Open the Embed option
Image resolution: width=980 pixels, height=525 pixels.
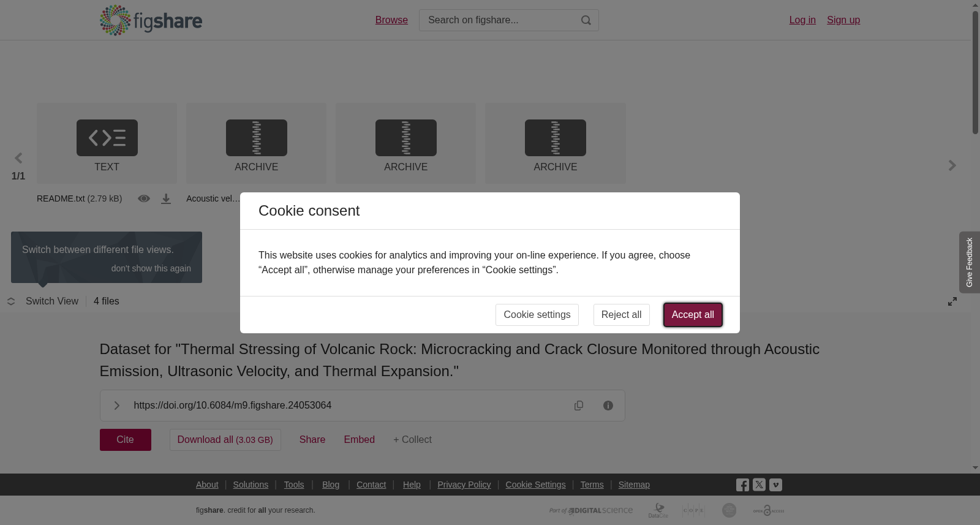tap(360, 440)
